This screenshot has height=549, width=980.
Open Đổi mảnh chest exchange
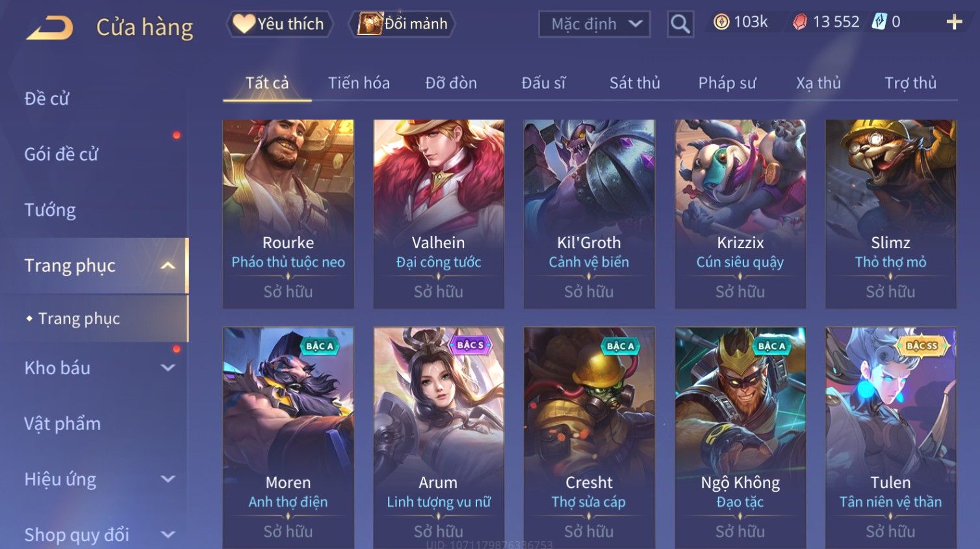pyautogui.click(x=402, y=24)
